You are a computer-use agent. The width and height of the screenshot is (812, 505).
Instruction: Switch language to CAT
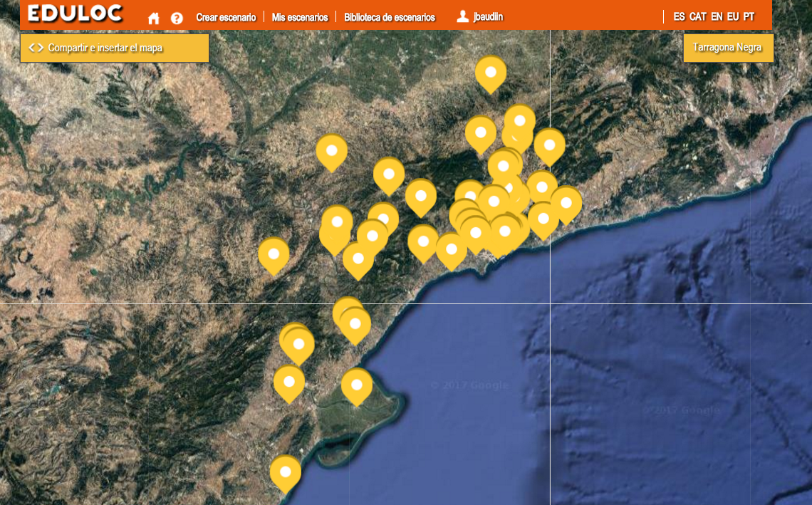tap(698, 16)
